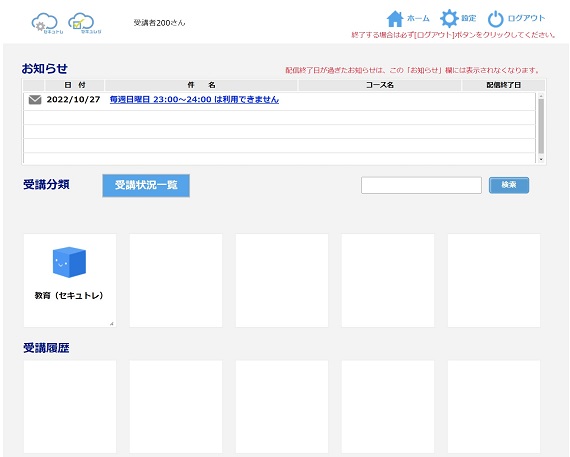This screenshot has height=457, width=570.
Task: Click the 日付 column header
Action: coord(75,85)
